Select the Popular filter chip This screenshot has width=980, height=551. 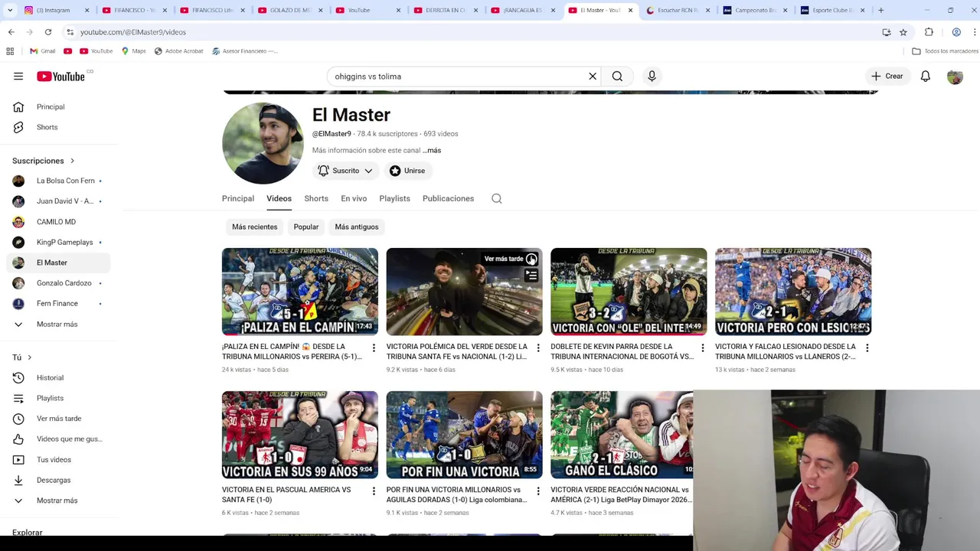coord(305,227)
